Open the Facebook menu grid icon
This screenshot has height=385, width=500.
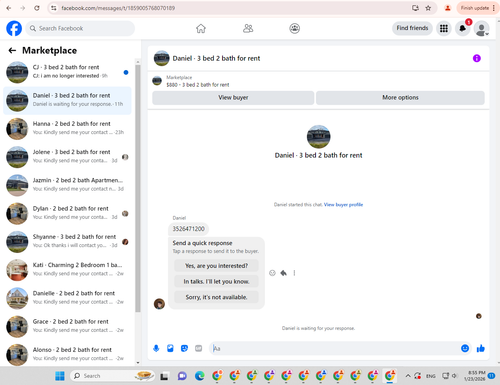(x=444, y=28)
